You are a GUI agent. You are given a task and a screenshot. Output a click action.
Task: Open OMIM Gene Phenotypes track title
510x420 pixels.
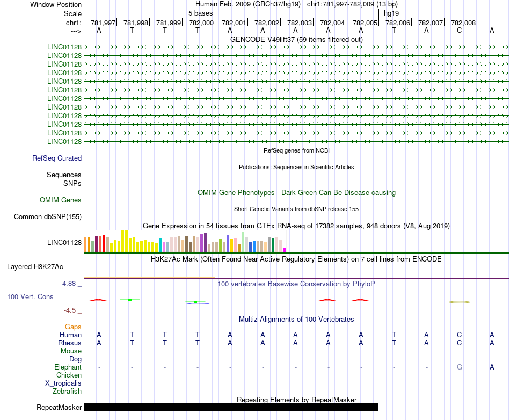297,193
